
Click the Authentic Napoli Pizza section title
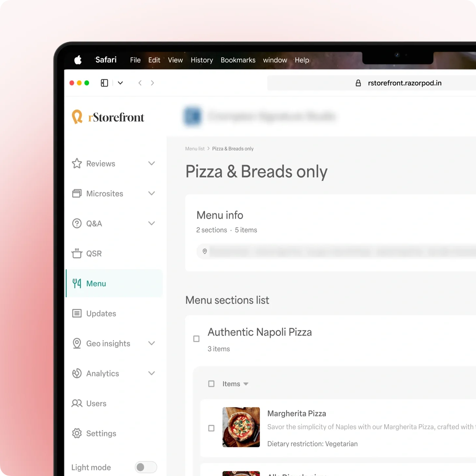[260, 332]
